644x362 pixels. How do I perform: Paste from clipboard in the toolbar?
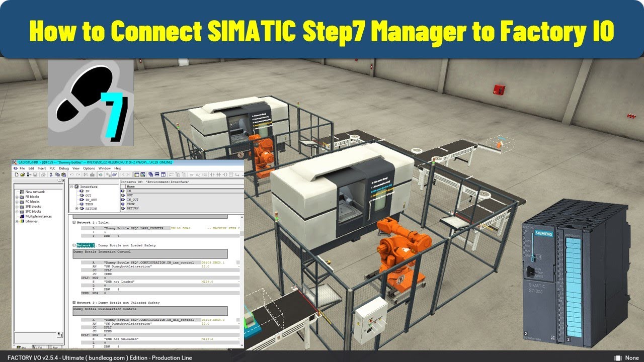pos(63,174)
